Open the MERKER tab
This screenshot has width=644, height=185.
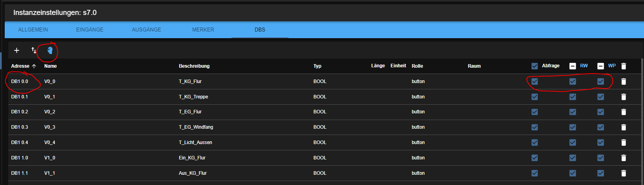(203, 30)
